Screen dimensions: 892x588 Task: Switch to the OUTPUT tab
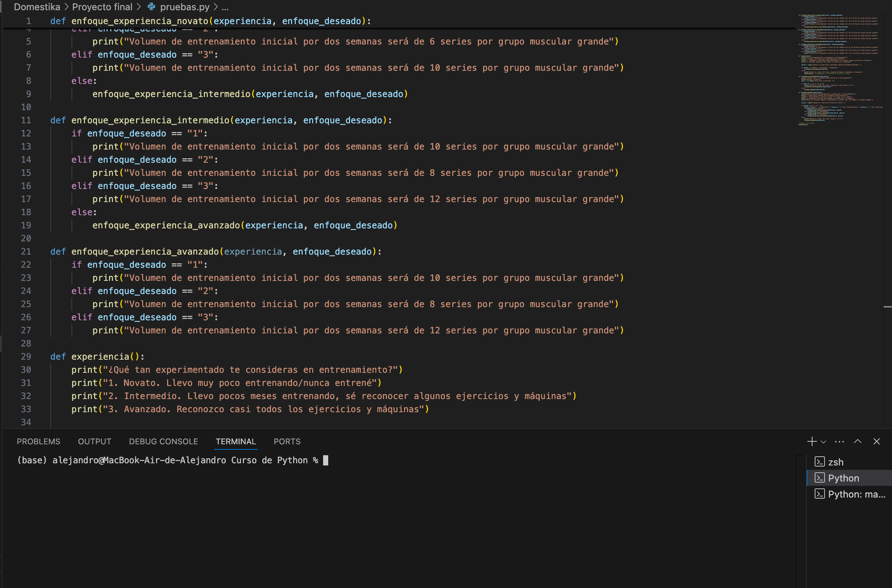[x=94, y=441]
